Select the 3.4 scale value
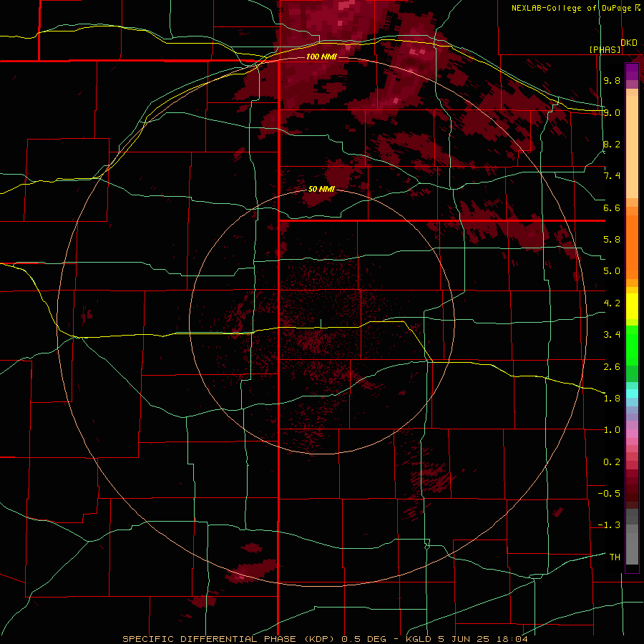 (612, 335)
